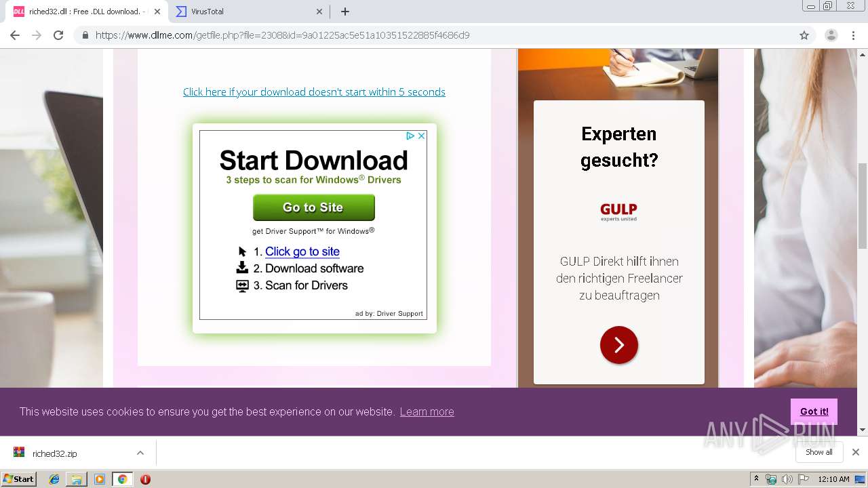Image resolution: width=868 pixels, height=488 pixels.
Task: Show all downloads
Action: click(x=819, y=452)
